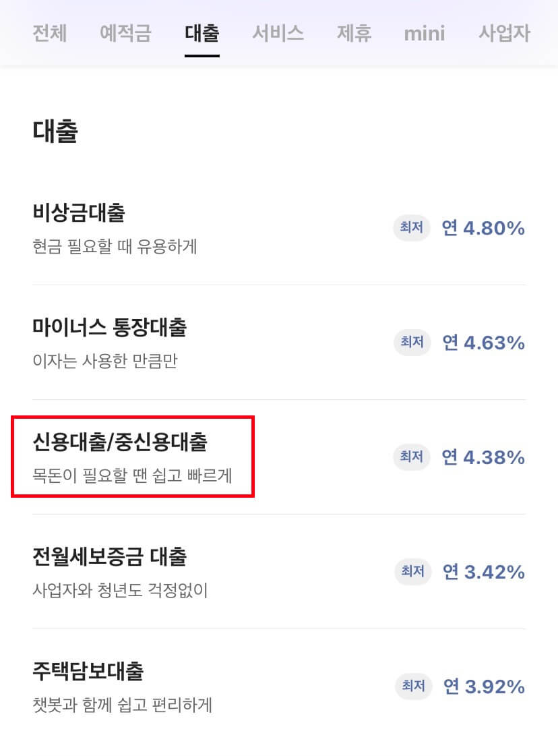
Task: Click the 최저 badge for 신용대출/중신용대출
Action: pos(412,457)
